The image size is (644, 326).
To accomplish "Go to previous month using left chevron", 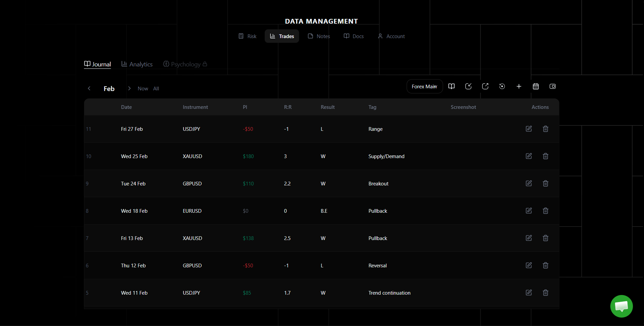I will (89, 88).
